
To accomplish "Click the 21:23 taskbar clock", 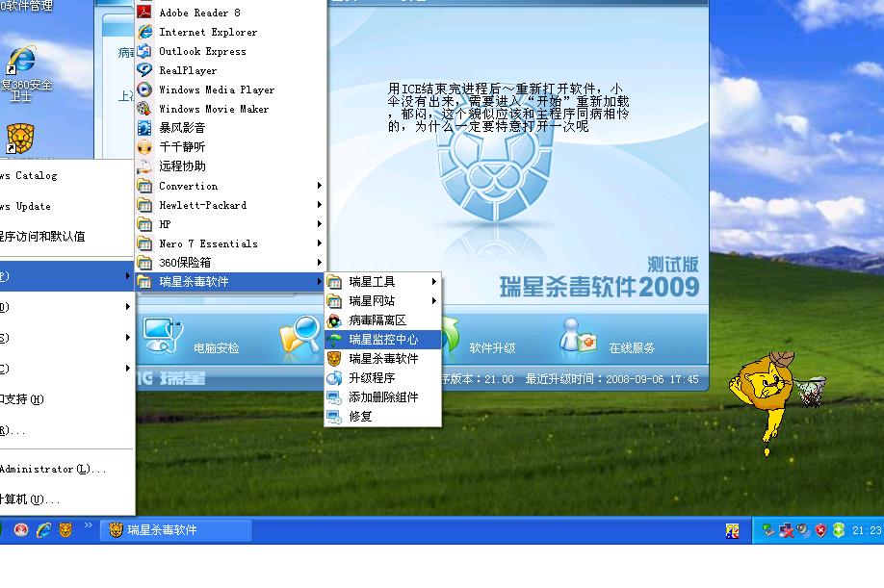I will coord(867,530).
